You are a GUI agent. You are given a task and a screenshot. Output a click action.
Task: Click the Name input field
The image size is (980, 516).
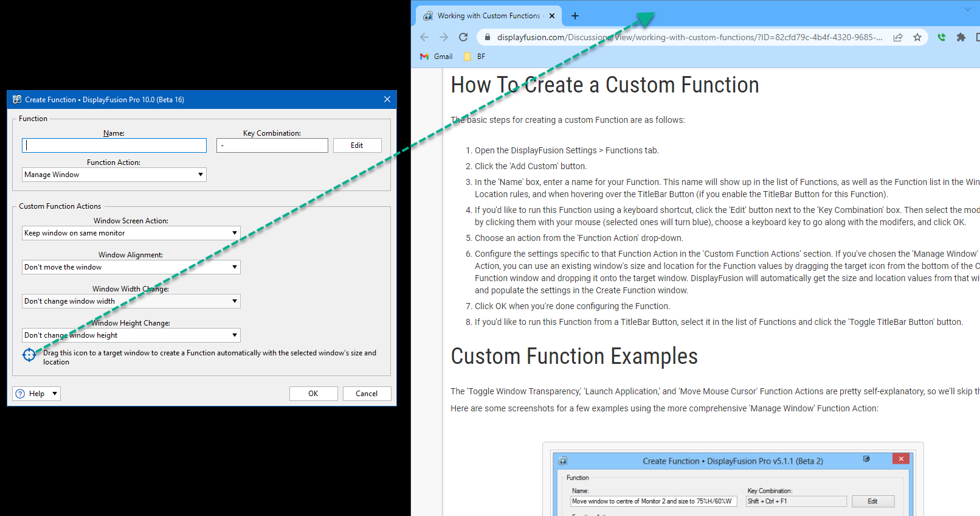pyautogui.click(x=114, y=145)
